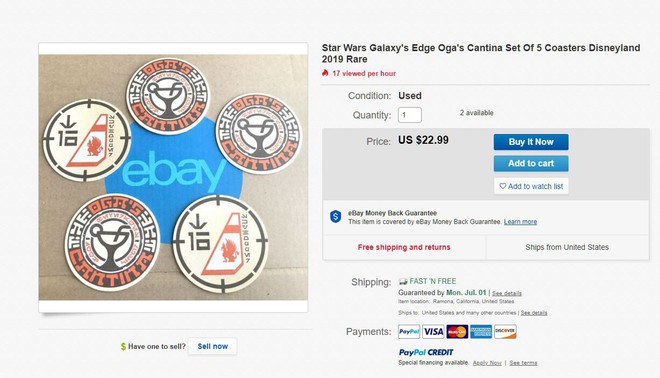Image resolution: width=660 pixels, height=378 pixels.
Task: Click the VISA card icon
Action: 433,332
